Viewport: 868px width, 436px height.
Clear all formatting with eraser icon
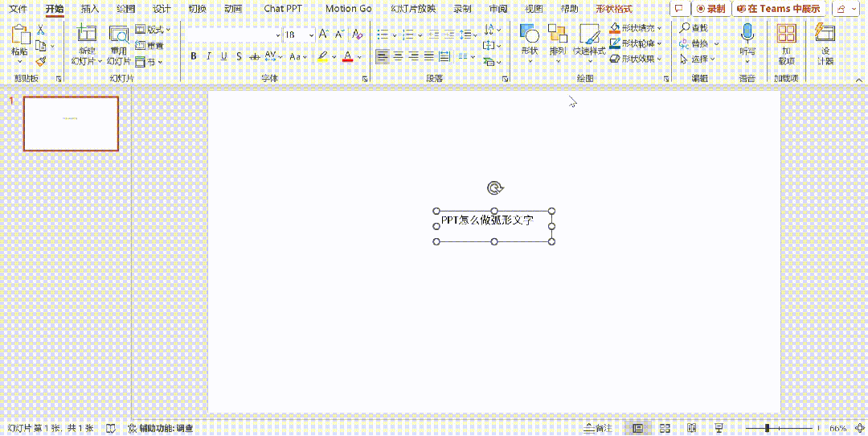[357, 35]
